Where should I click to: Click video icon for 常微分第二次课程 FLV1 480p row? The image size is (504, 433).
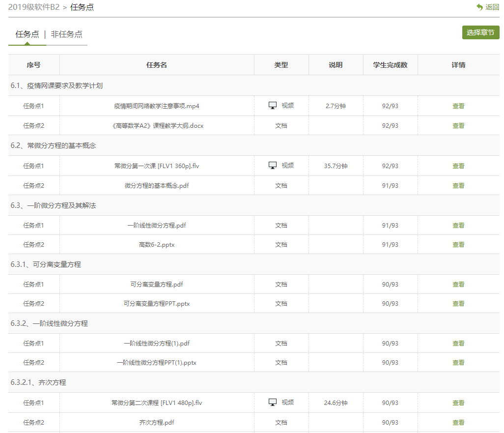coord(273,403)
